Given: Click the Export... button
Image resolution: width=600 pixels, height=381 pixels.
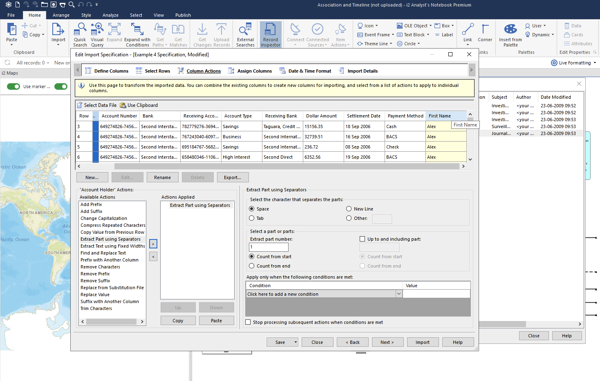Looking at the screenshot, I should [233, 177].
